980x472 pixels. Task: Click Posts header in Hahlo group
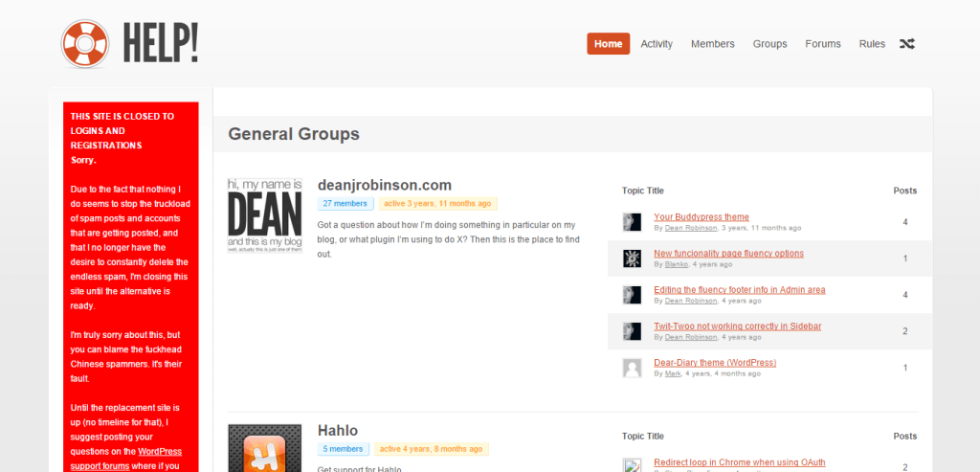[905, 436]
